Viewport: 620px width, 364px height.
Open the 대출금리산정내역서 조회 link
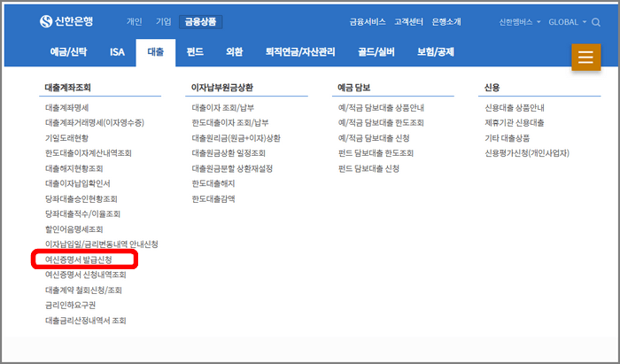[85, 321]
